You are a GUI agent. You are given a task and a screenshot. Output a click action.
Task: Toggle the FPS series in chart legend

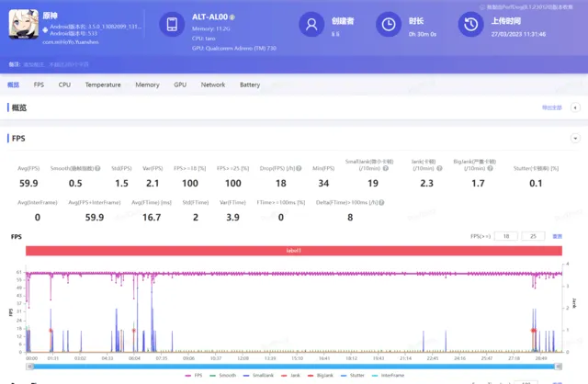pos(194,375)
